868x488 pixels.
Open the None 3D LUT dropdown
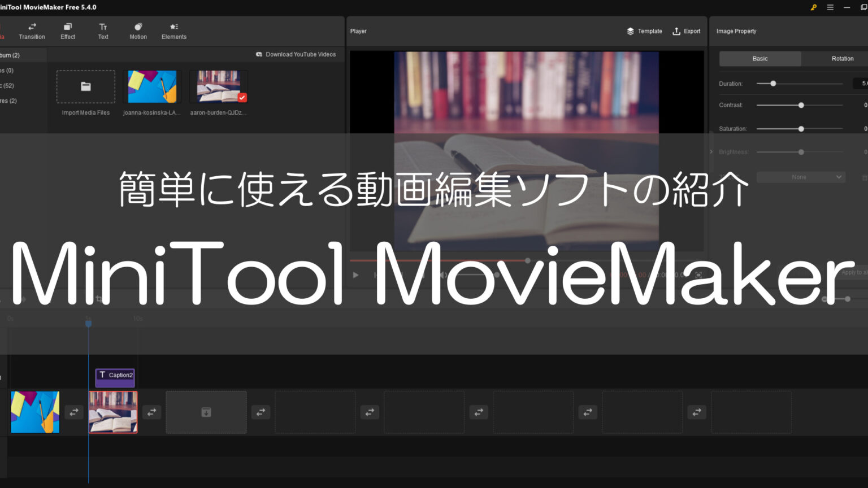(x=801, y=177)
